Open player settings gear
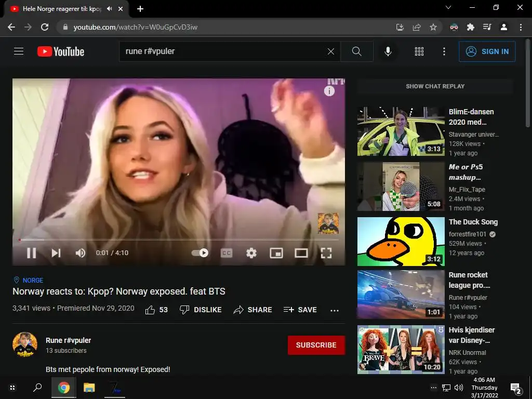Viewport: 532px width, 399px height. tap(251, 253)
